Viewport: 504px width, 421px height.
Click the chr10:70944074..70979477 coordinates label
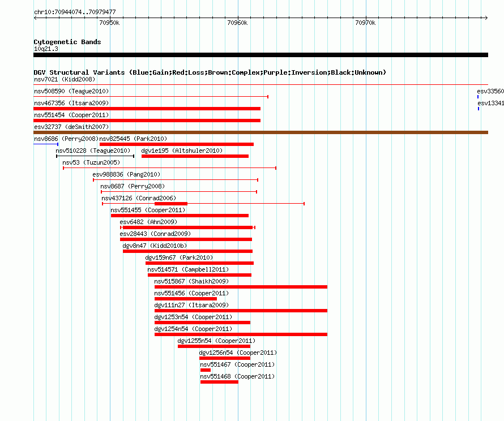point(75,12)
